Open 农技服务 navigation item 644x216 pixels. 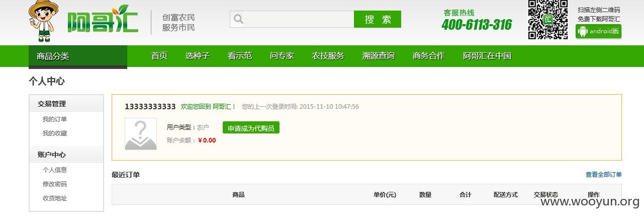pos(328,56)
